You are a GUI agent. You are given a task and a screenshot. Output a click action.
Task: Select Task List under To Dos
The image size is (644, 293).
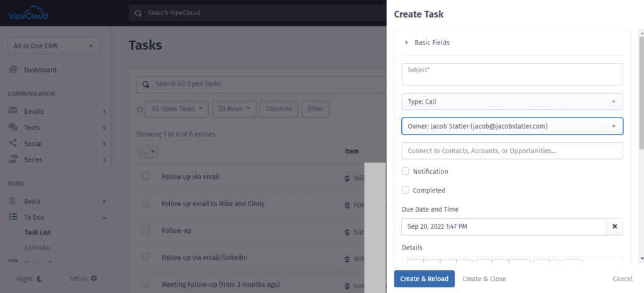[38, 232]
